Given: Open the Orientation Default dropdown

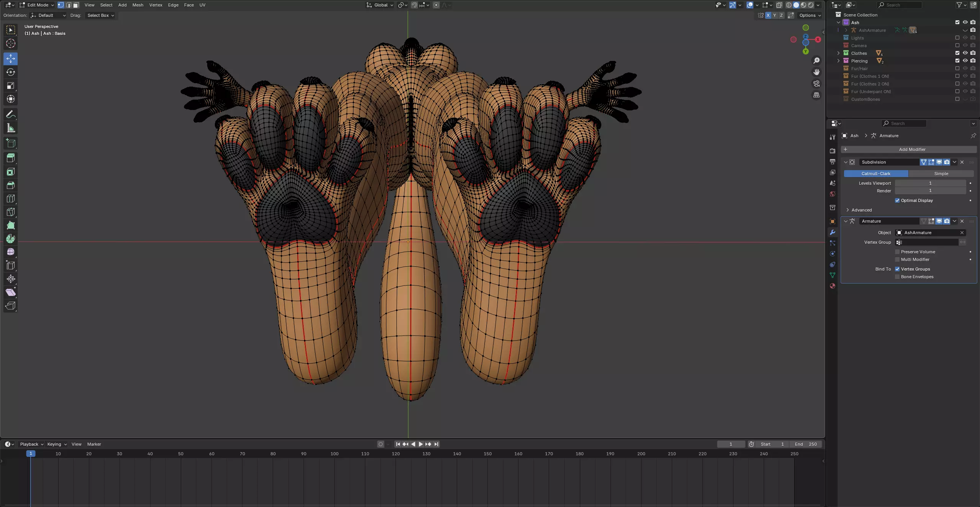Looking at the screenshot, I should [x=48, y=15].
